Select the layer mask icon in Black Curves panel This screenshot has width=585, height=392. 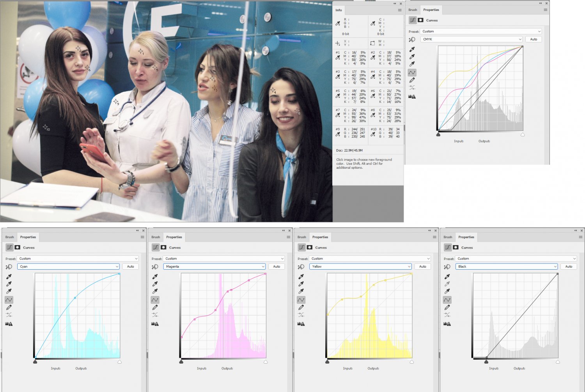point(456,247)
